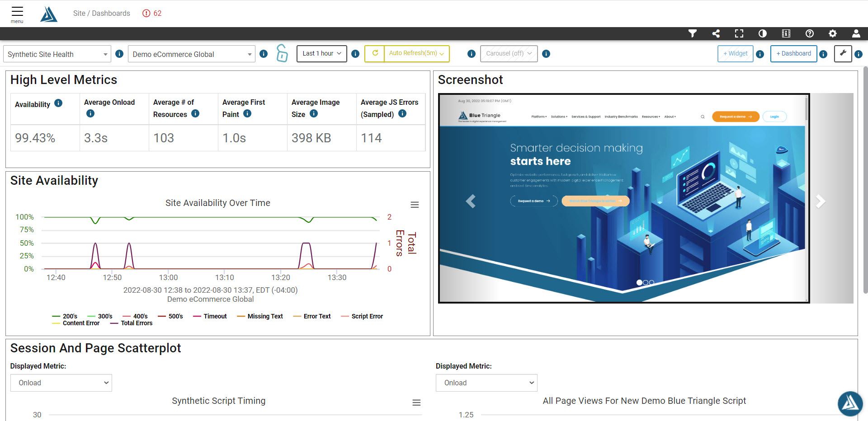Click info icon beside Average First Paint
This screenshot has height=421, width=868.
point(247,113)
